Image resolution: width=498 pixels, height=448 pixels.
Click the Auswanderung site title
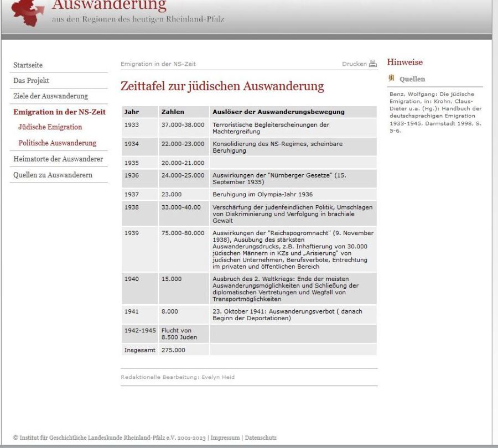pos(109,6)
